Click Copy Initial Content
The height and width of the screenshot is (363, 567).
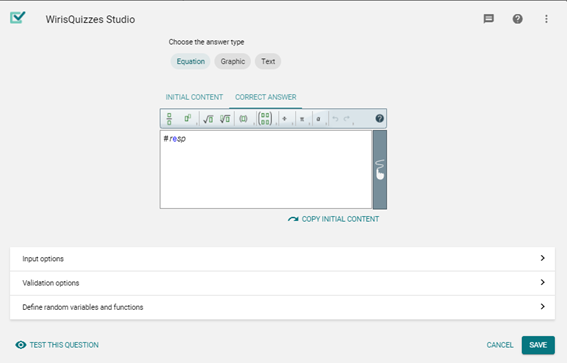pos(333,219)
